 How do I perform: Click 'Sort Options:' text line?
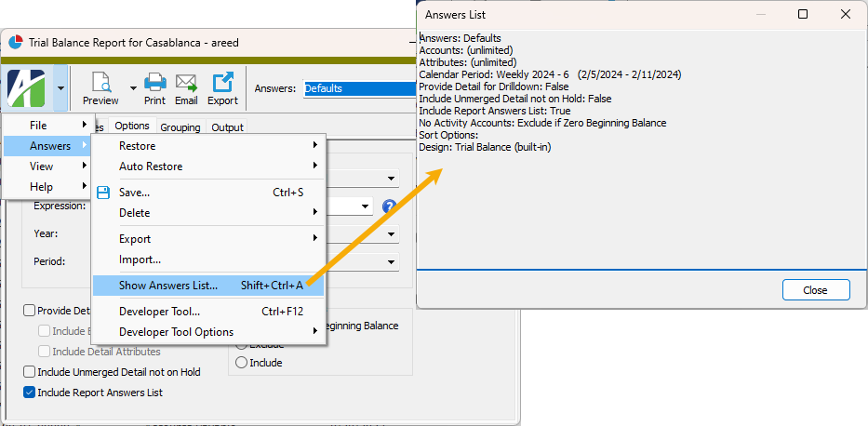(448, 135)
